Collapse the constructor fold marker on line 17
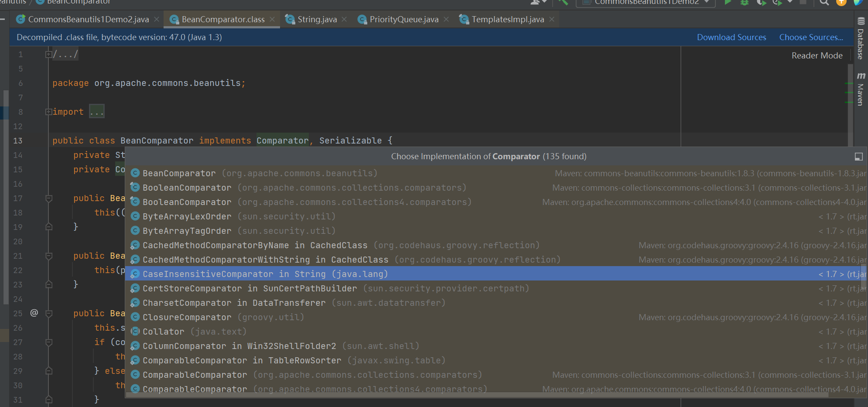The width and height of the screenshot is (868, 407). [x=49, y=198]
